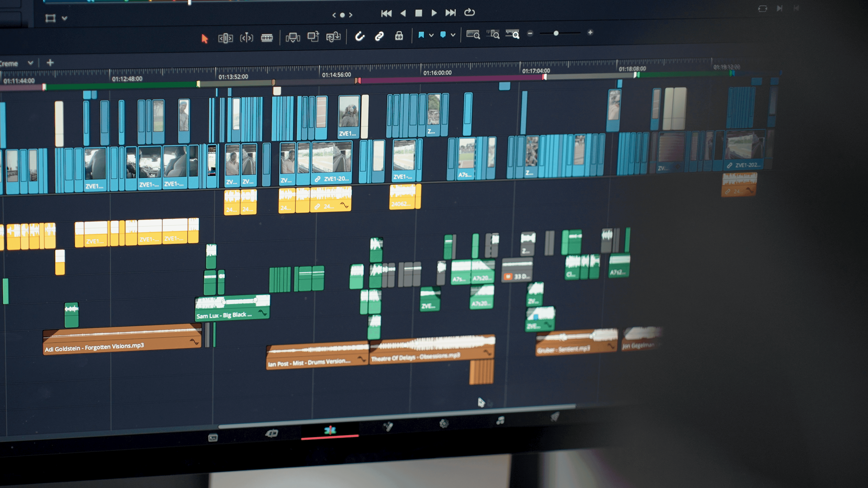Open the Media page tab
868x488 pixels.
click(213, 438)
